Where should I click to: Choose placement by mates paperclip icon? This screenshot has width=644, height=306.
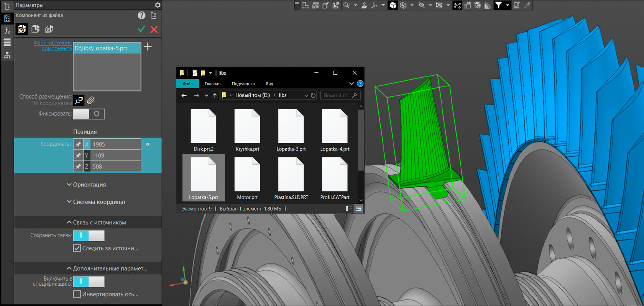[91, 100]
